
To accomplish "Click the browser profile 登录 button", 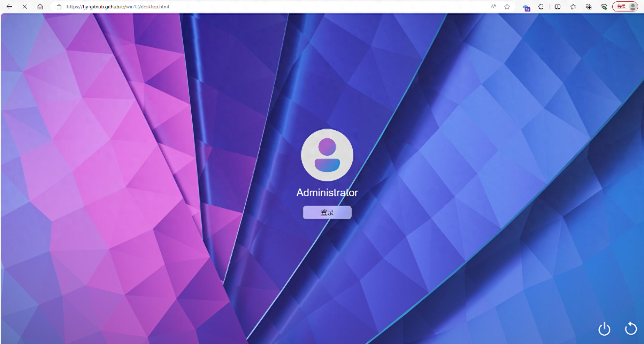I will pos(626,7).
